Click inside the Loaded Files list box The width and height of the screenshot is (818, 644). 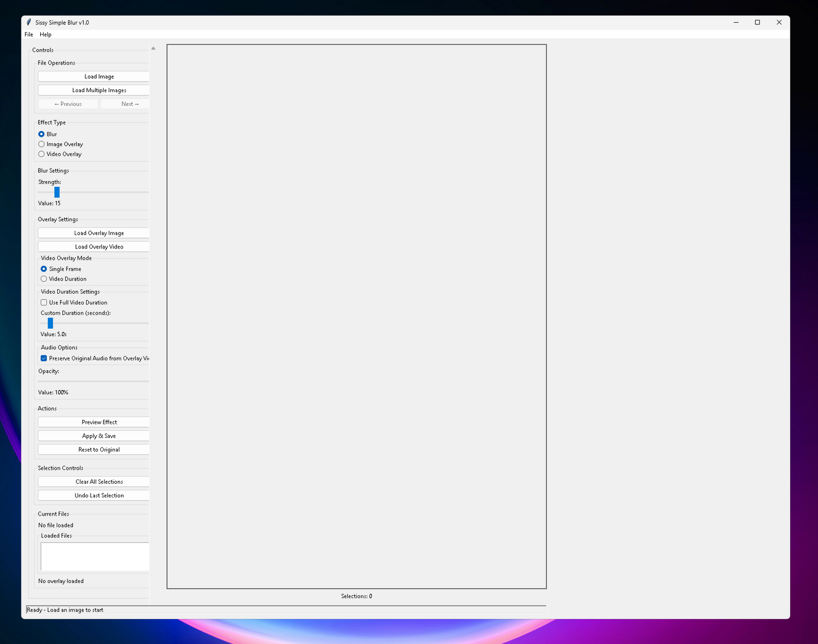click(95, 557)
